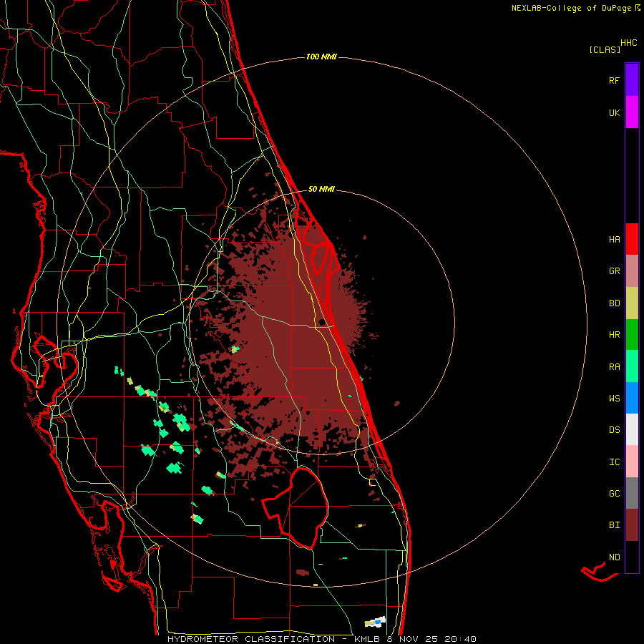Click the RA legend label text
The image size is (644, 644).
(614, 367)
